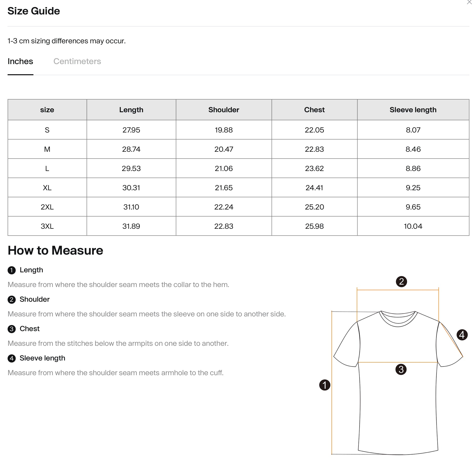
Task: Click the Shoulder column header
Action: [224, 110]
